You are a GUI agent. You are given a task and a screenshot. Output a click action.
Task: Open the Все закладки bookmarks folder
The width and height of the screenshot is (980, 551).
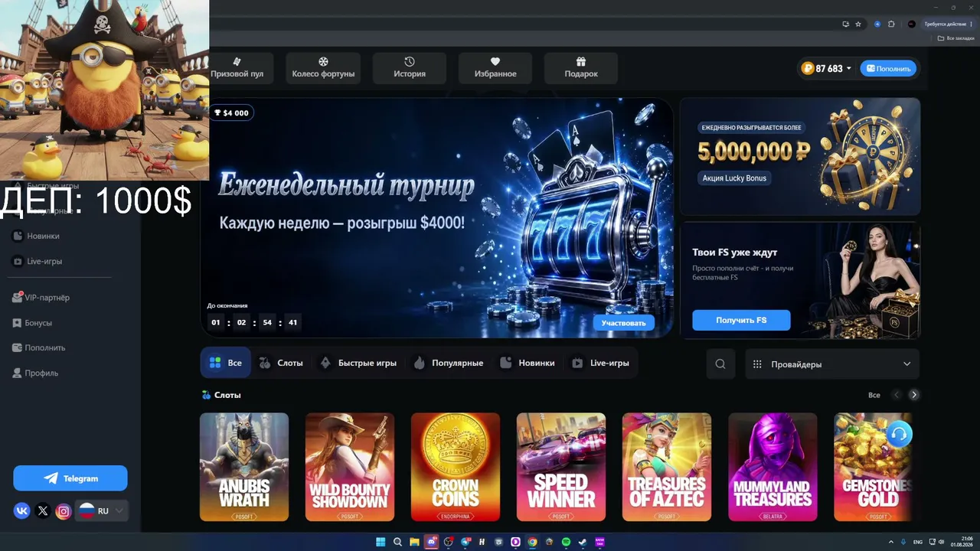pos(957,37)
